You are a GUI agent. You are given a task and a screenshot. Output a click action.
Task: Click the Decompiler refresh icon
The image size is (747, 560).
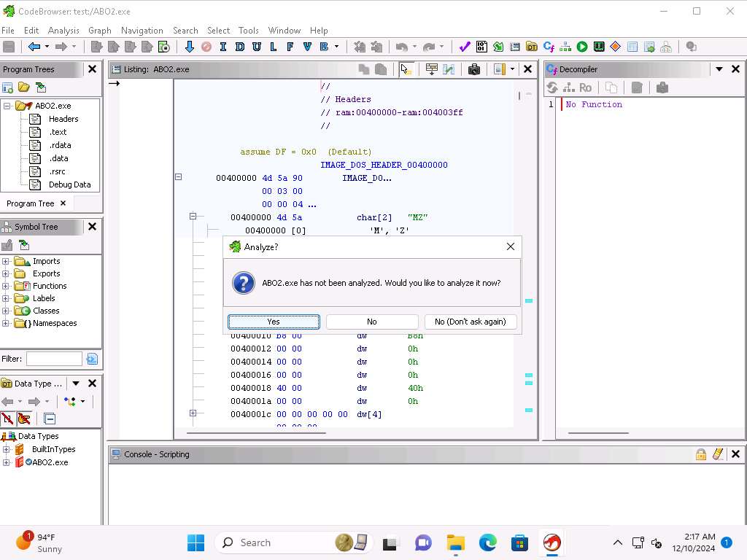[552, 87]
